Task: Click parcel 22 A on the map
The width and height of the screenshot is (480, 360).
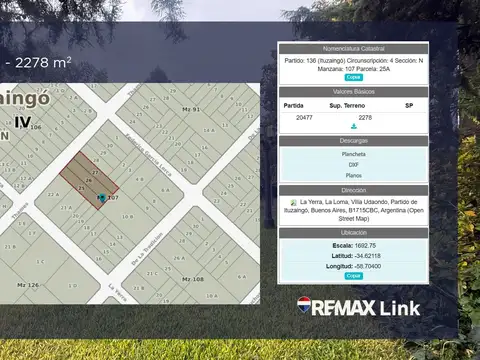Action: click(53, 194)
